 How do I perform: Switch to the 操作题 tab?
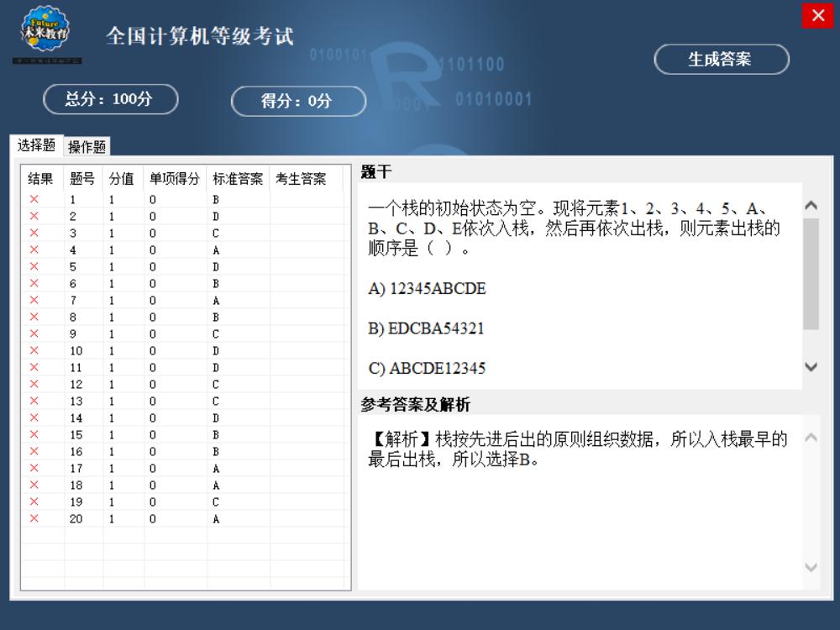87,145
